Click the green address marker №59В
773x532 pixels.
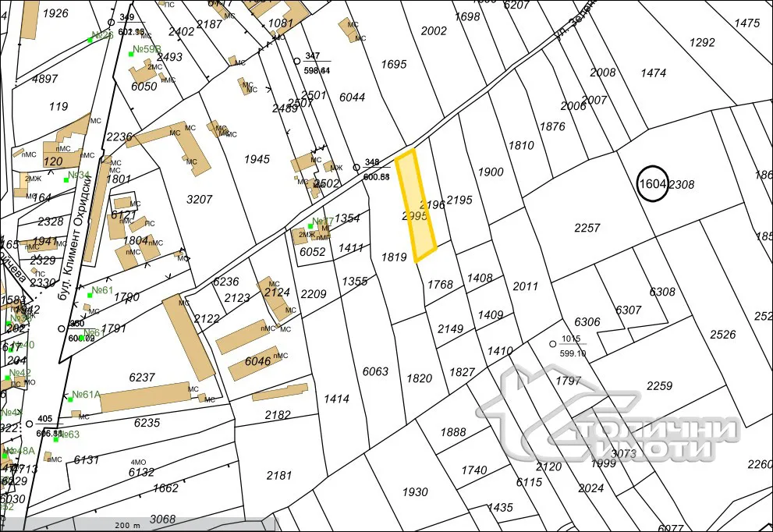(145, 49)
